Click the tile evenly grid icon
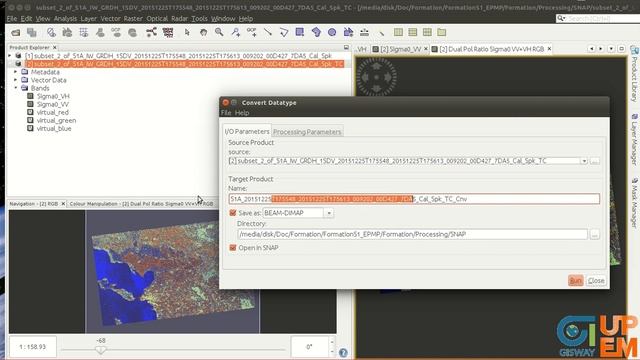The height and width of the screenshot is (360, 640). 427,32
